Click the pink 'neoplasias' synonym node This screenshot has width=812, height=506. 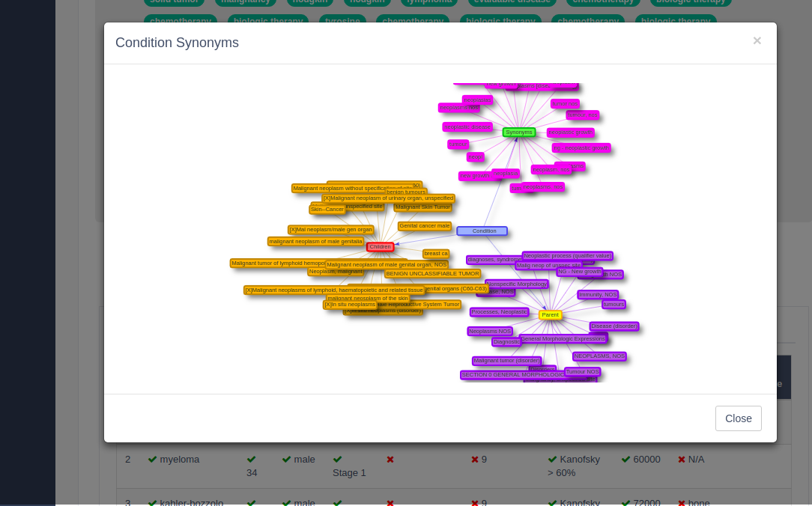[477, 100]
